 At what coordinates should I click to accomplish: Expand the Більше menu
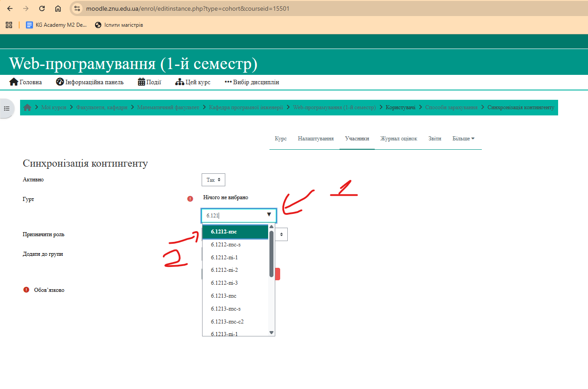(x=463, y=139)
